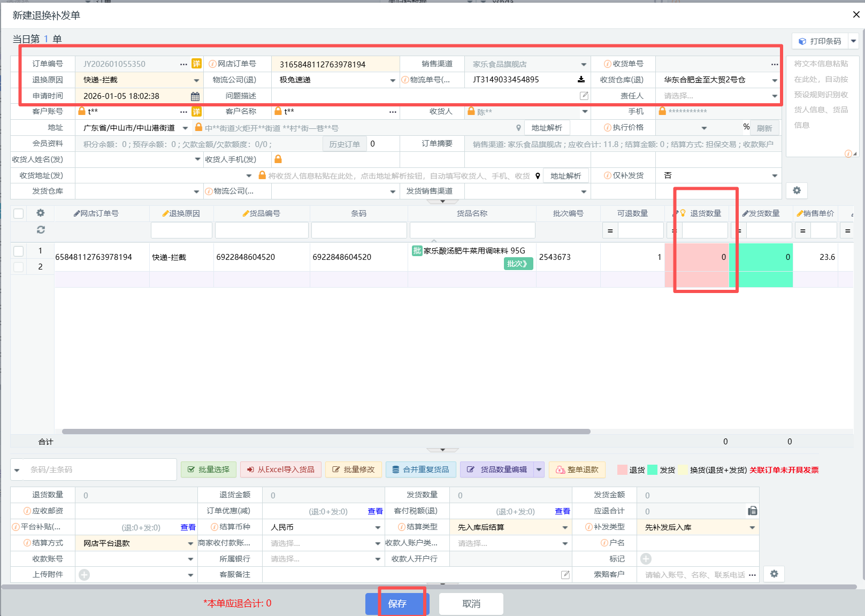Open the table column settings gear
The width and height of the screenshot is (865, 616).
pyautogui.click(x=41, y=213)
